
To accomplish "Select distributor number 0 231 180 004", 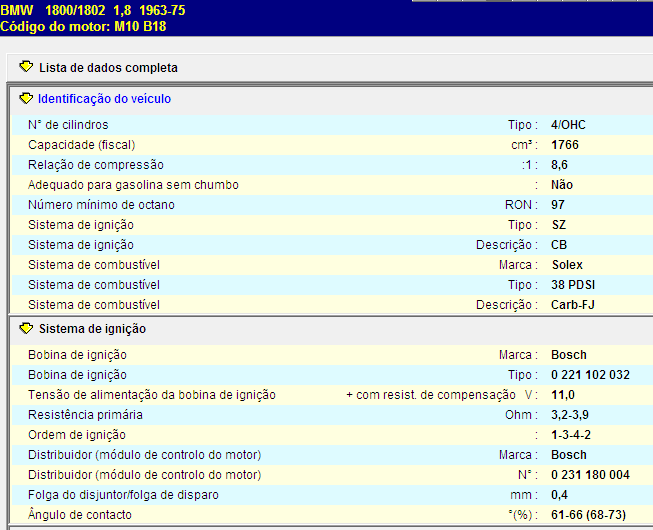I will click(590, 475).
